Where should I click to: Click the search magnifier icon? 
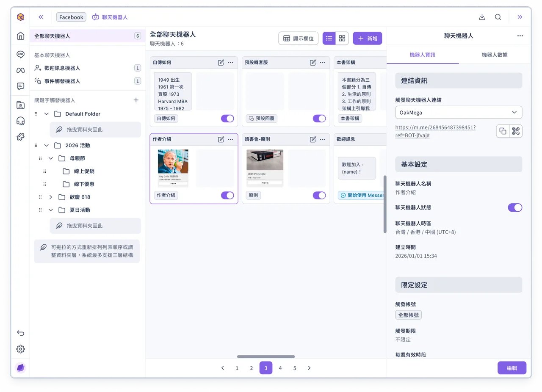[x=498, y=17]
